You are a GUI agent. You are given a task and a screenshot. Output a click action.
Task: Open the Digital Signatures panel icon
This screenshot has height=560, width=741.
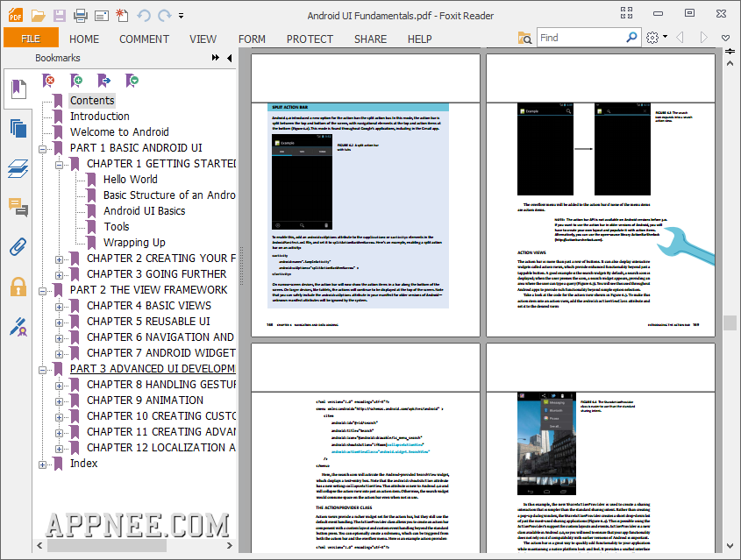click(x=18, y=327)
